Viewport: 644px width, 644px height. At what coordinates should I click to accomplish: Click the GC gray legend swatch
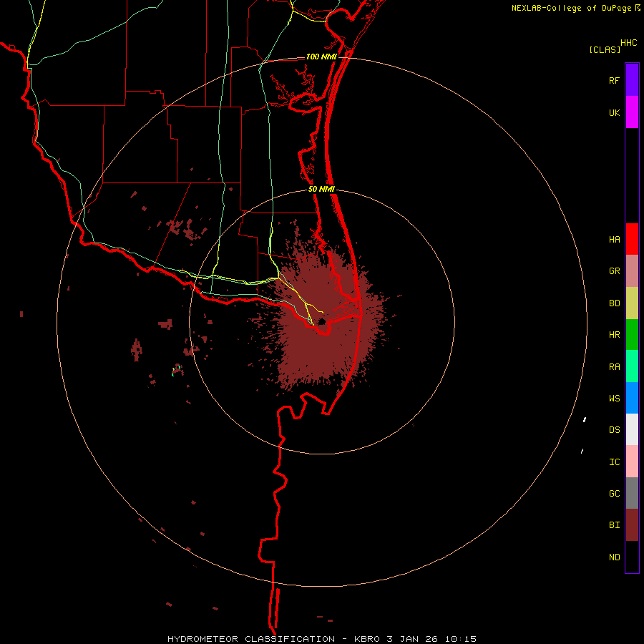point(632,493)
